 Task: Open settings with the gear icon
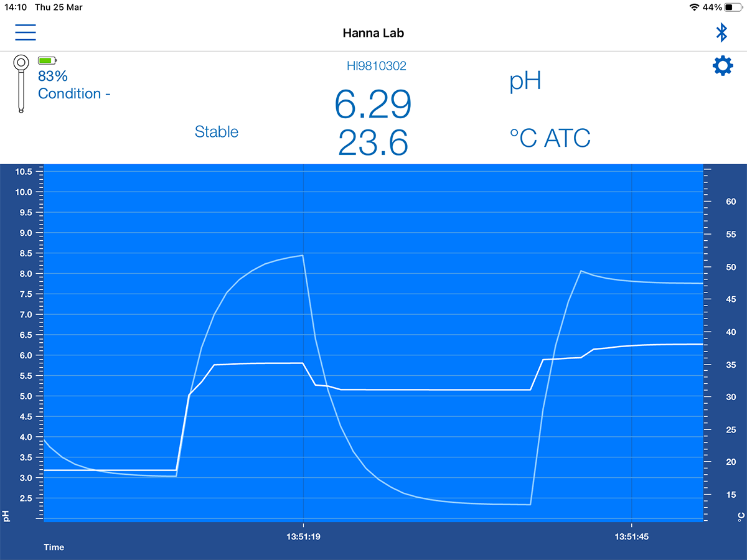click(722, 66)
